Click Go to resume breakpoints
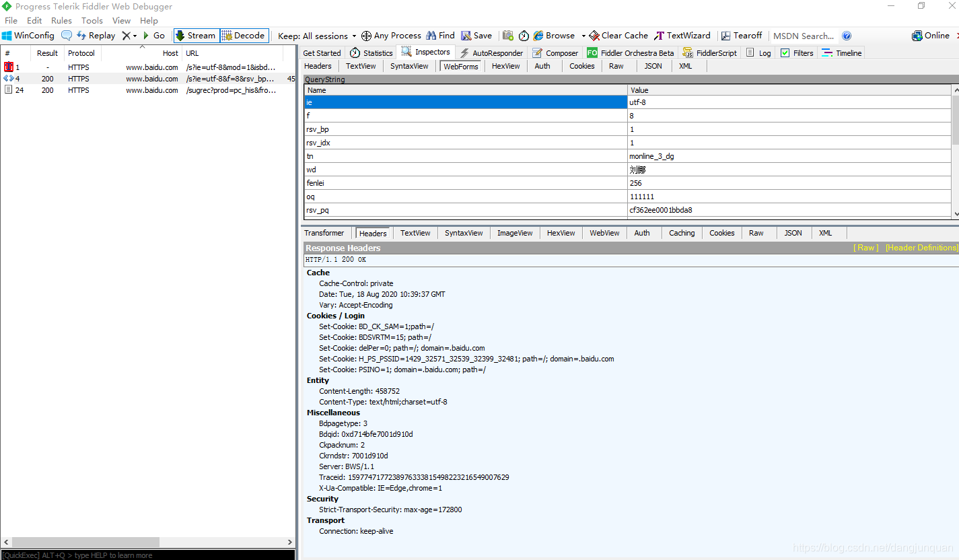 (x=154, y=36)
